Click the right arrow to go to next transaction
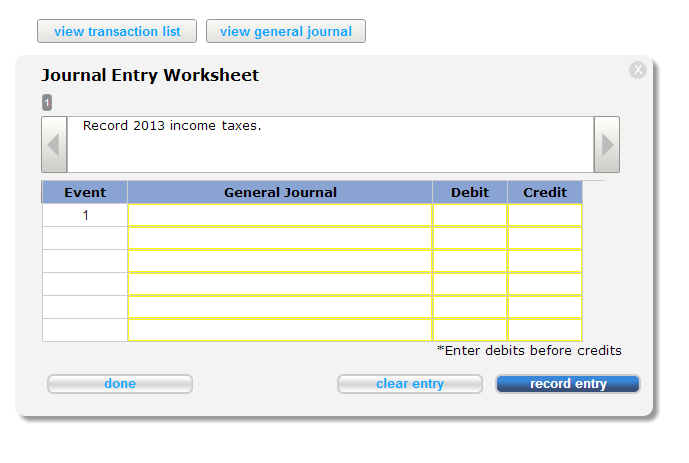The height and width of the screenshot is (463, 689). point(607,145)
